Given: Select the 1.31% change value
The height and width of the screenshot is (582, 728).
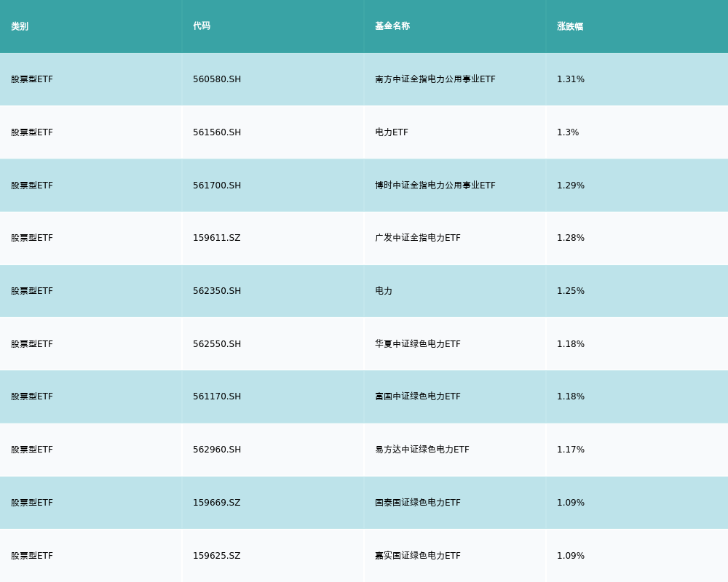Looking at the screenshot, I should pos(571,79).
